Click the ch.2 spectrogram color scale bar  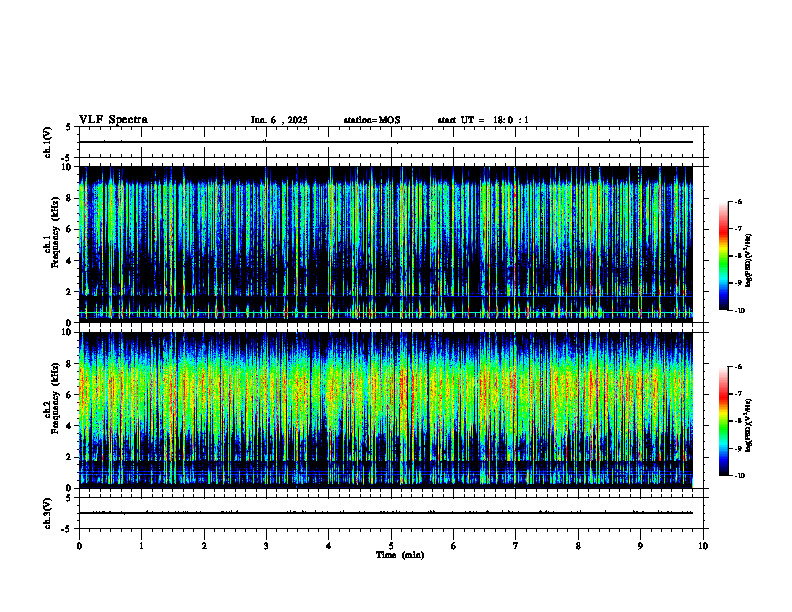tap(724, 421)
